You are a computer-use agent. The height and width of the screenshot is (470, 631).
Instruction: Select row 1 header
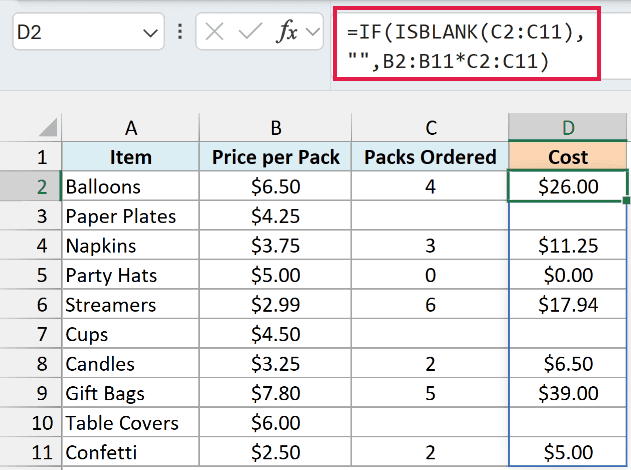click(31, 157)
